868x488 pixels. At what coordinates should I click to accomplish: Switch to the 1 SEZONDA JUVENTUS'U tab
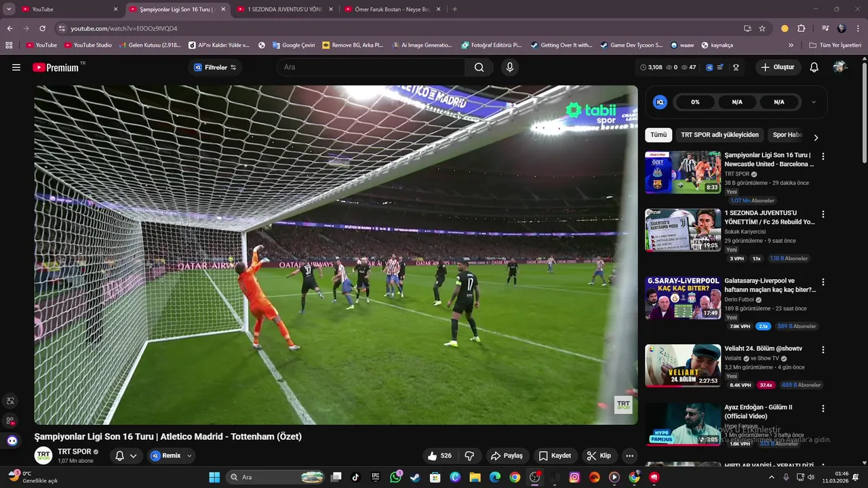point(285,9)
